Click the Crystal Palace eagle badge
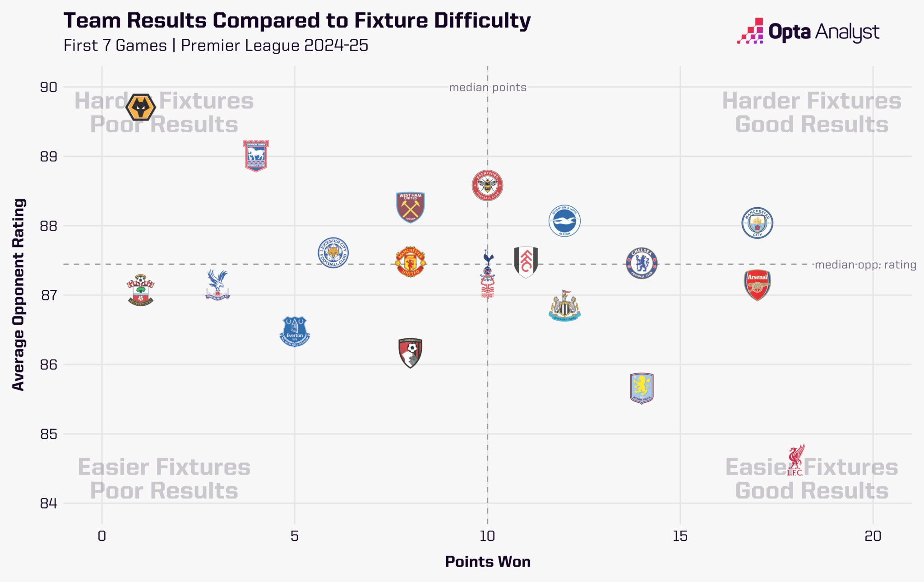The width and height of the screenshot is (924, 582). pyautogui.click(x=217, y=285)
